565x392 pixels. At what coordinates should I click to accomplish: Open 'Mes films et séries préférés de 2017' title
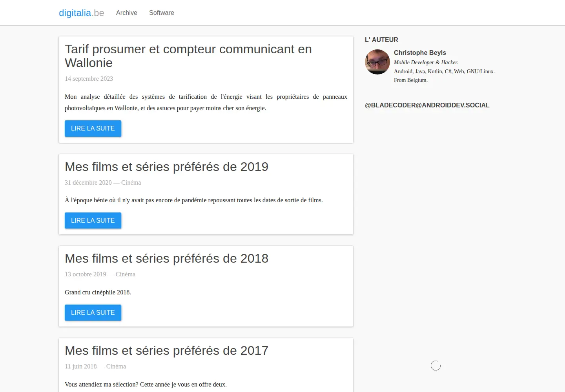click(x=166, y=350)
